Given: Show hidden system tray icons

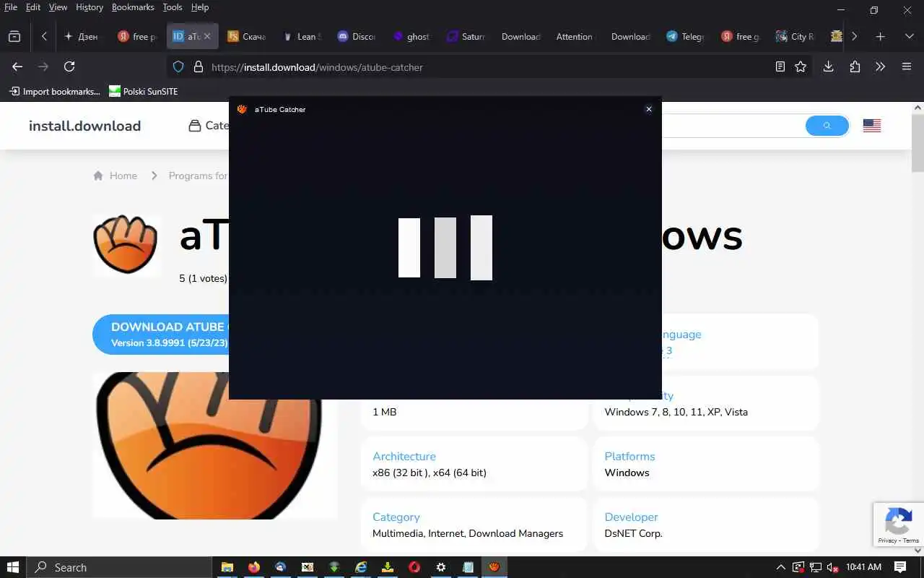Looking at the screenshot, I should click(x=780, y=567).
